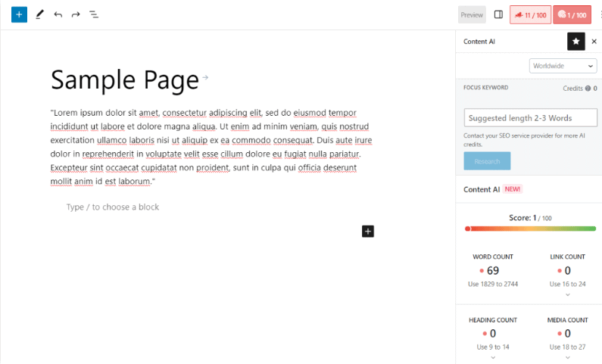The width and height of the screenshot is (602, 364).
Task: Expand the Link Count details chevron
Action: tap(567, 294)
